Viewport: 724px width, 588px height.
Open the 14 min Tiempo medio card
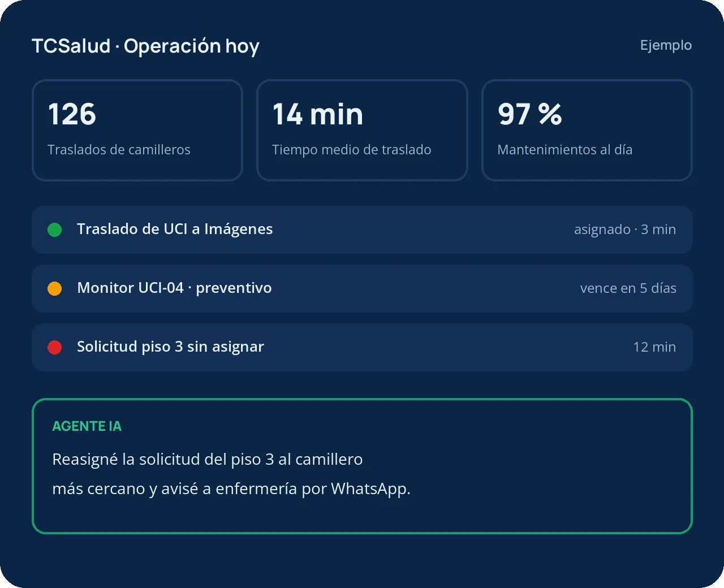(x=362, y=130)
